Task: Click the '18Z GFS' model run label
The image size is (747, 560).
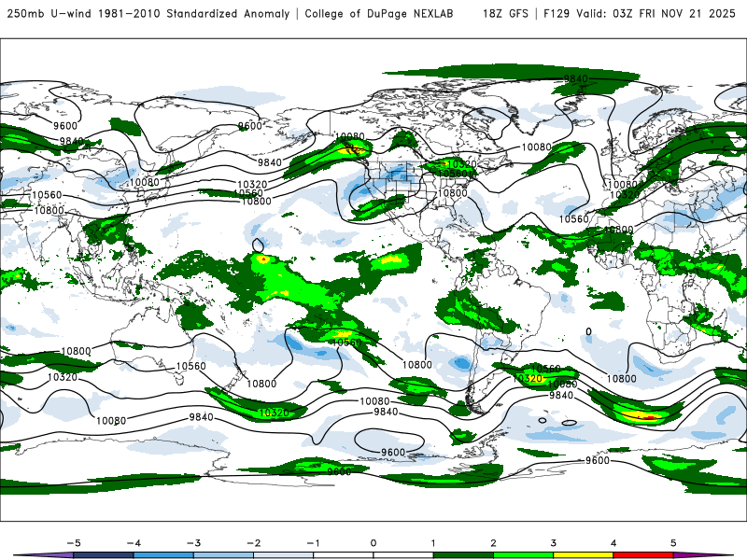Action: click(505, 13)
